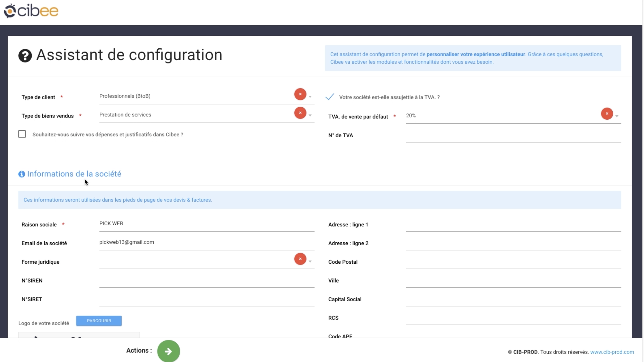
Task: Open the TVA de vente par défaut dropdown
Action: (x=617, y=116)
